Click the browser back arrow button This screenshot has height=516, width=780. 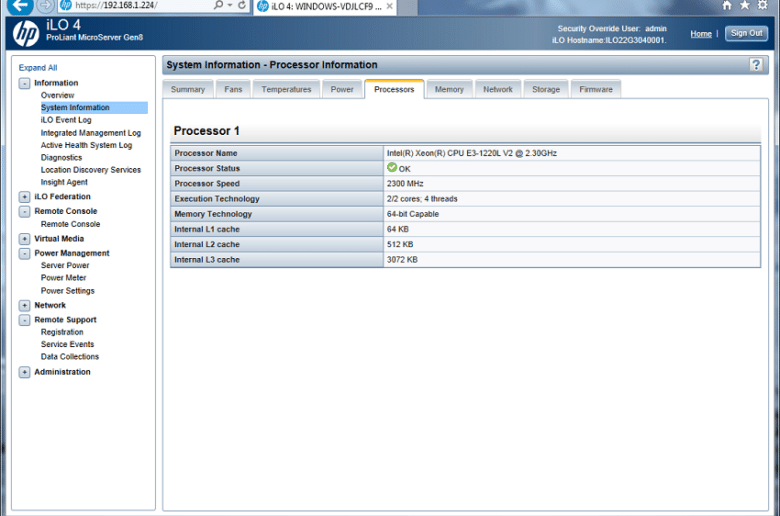click(20, 6)
